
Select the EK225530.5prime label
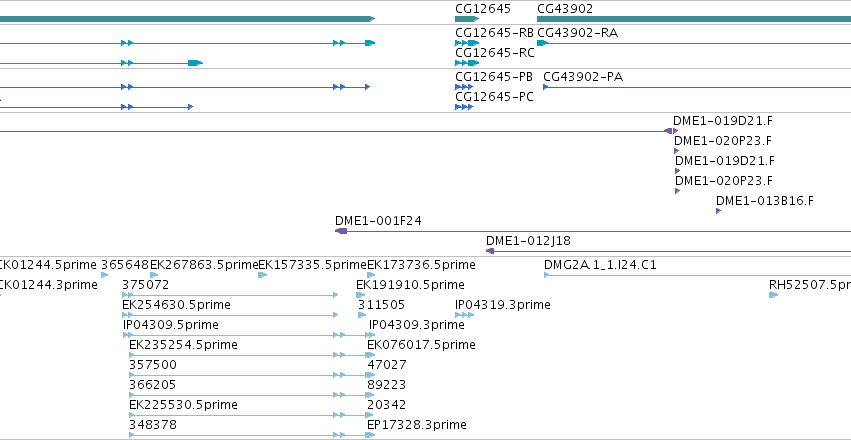pos(183,405)
